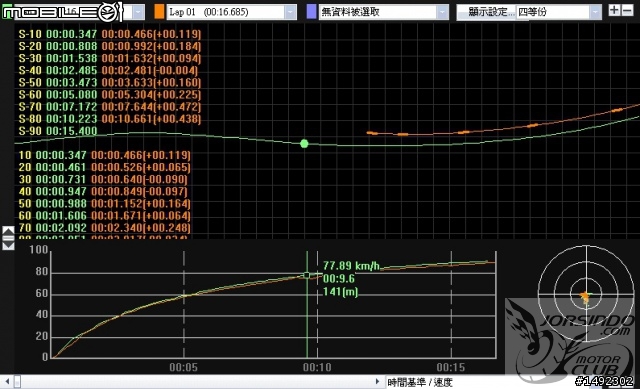640x389 pixels.
Task: Click the up arrow beside sector list
Action: (x=8, y=230)
